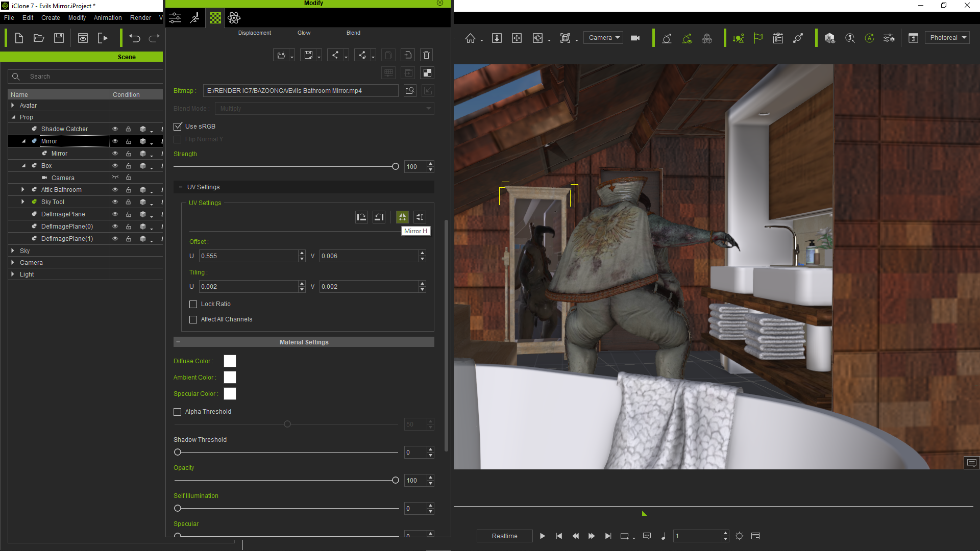Hide the Attic Bathroom prop
This screenshot has height=551, width=980.
(115, 190)
